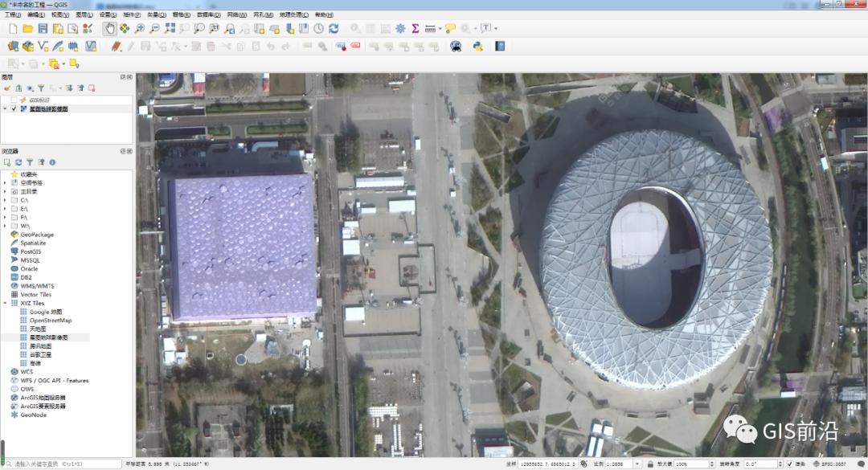The image size is (868, 470).
Task: Open the 矢量(O) vector menu
Action: [x=157, y=14]
